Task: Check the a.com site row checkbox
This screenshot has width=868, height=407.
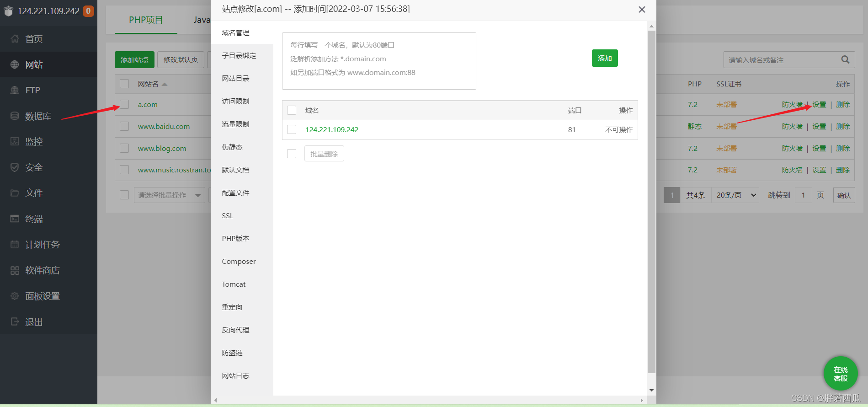Action: click(124, 104)
